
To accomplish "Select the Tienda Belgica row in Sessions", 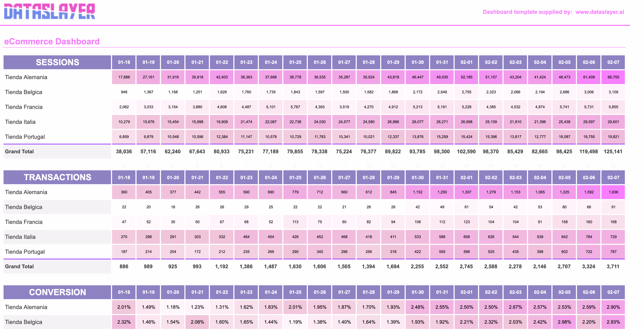I will tap(24, 92).
